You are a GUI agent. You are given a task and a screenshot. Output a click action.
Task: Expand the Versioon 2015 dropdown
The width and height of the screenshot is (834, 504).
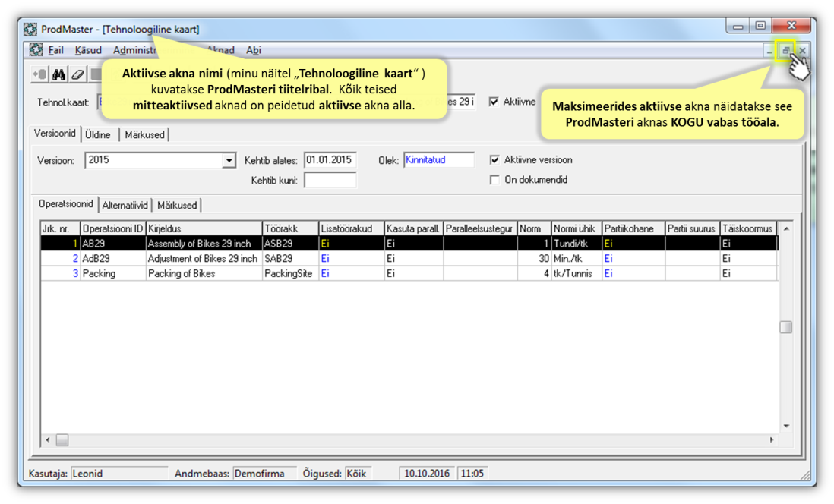[x=229, y=160]
